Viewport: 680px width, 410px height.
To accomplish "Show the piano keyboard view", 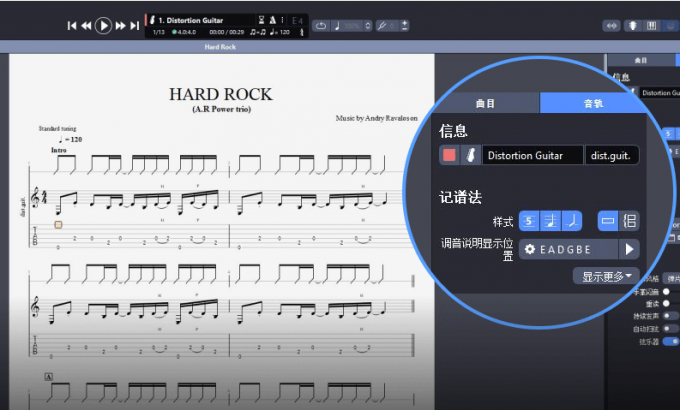I will 651,26.
